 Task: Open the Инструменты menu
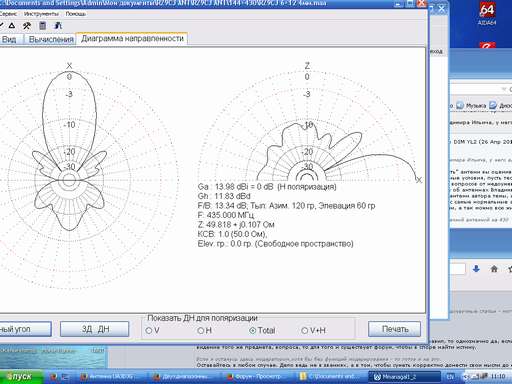click(x=41, y=14)
